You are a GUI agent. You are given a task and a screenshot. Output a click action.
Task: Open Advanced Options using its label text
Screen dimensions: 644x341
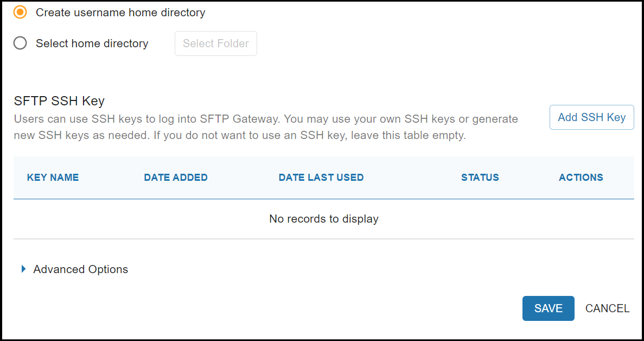click(80, 269)
